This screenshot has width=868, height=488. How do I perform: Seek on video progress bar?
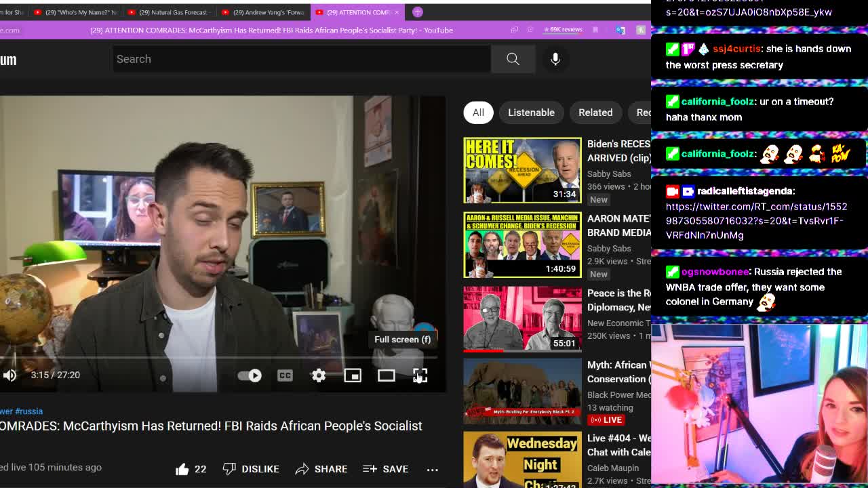click(x=218, y=357)
